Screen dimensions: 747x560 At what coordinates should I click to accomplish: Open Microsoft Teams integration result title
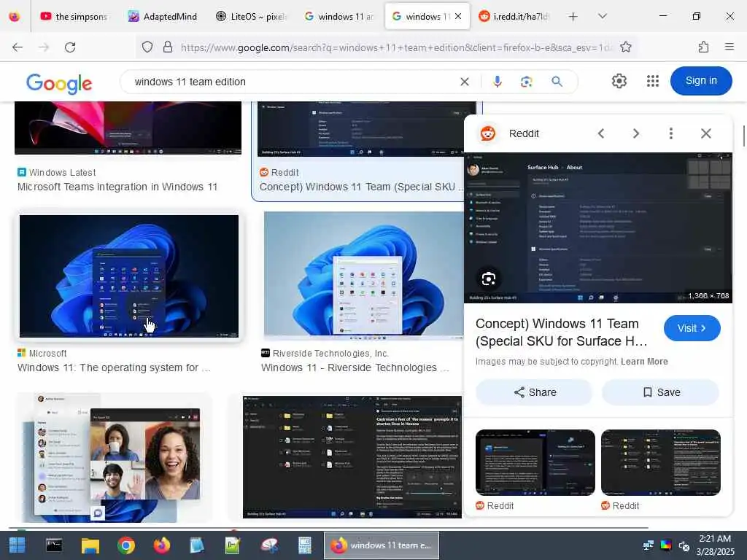[x=117, y=187]
